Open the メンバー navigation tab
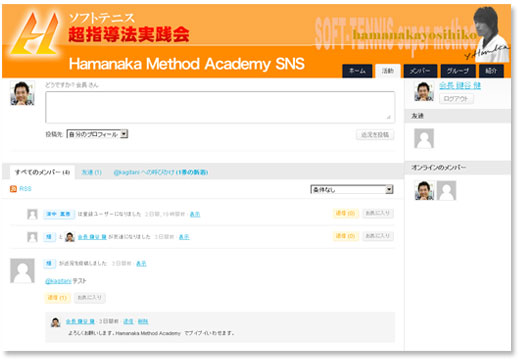 click(420, 71)
